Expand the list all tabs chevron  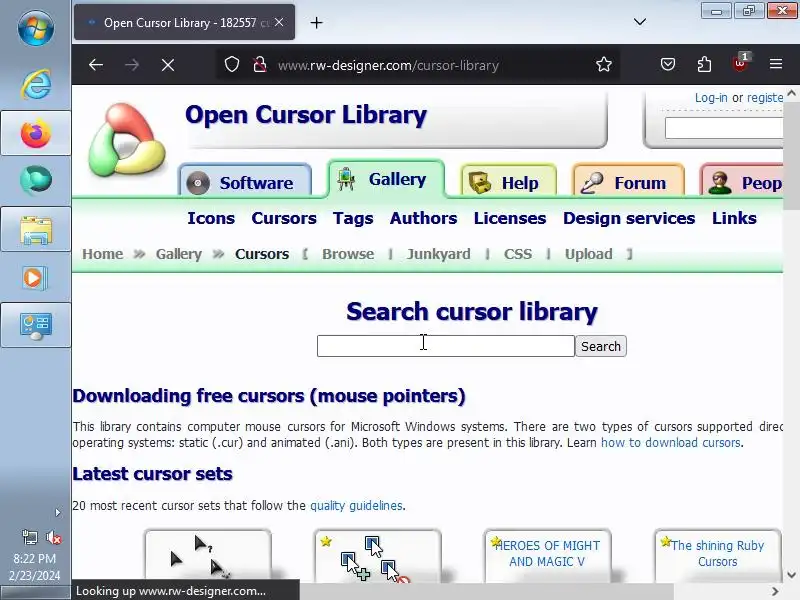click(640, 22)
